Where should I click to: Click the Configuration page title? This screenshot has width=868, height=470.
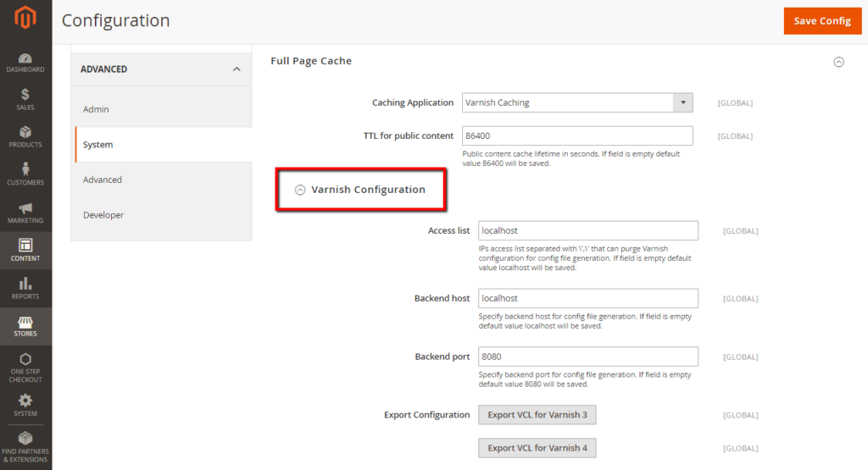(115, 20)
